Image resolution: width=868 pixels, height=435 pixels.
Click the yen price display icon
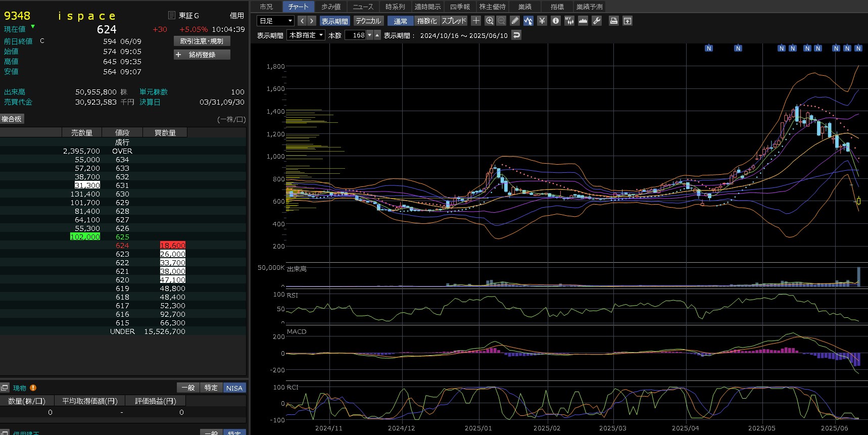(x=542, y=21)
